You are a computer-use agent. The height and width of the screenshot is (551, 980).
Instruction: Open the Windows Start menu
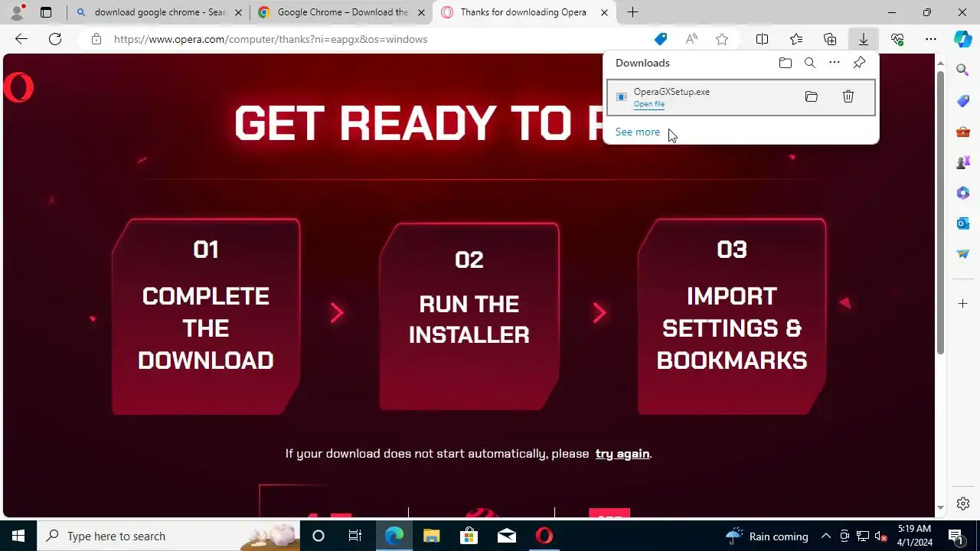pyautogui.click(x=18, y=536)
